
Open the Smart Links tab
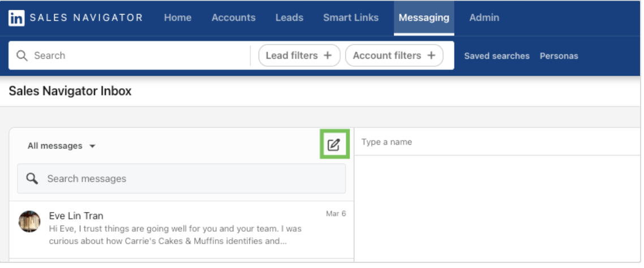tap(351, 18)
